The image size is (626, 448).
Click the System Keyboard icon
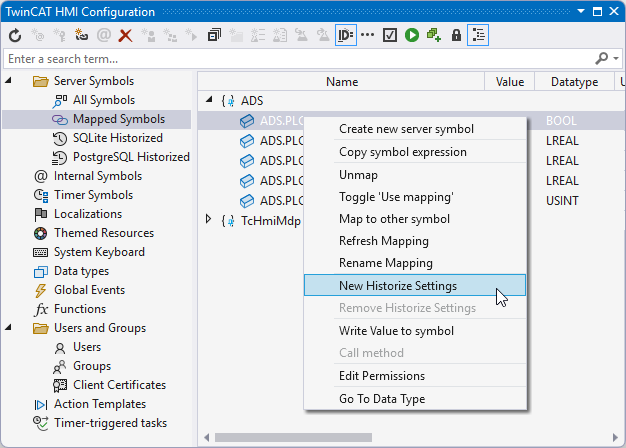point(41,252)
